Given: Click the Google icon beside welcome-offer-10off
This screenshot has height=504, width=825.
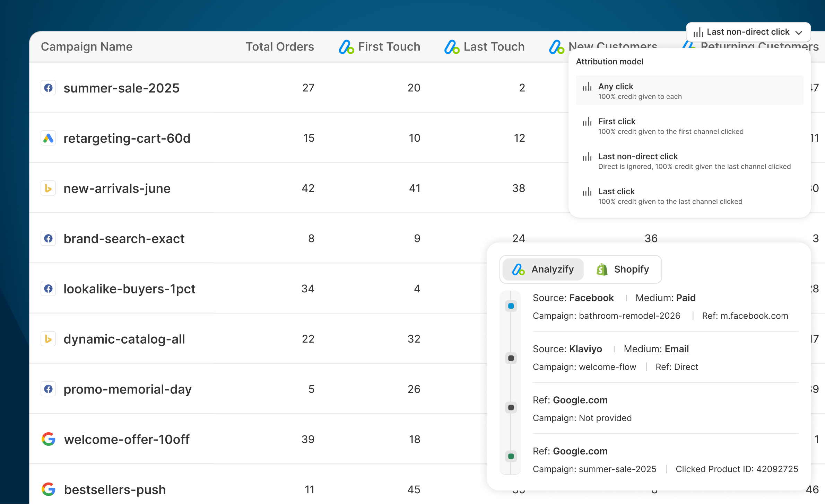Looking at the screenshot, I should (48, 439).
